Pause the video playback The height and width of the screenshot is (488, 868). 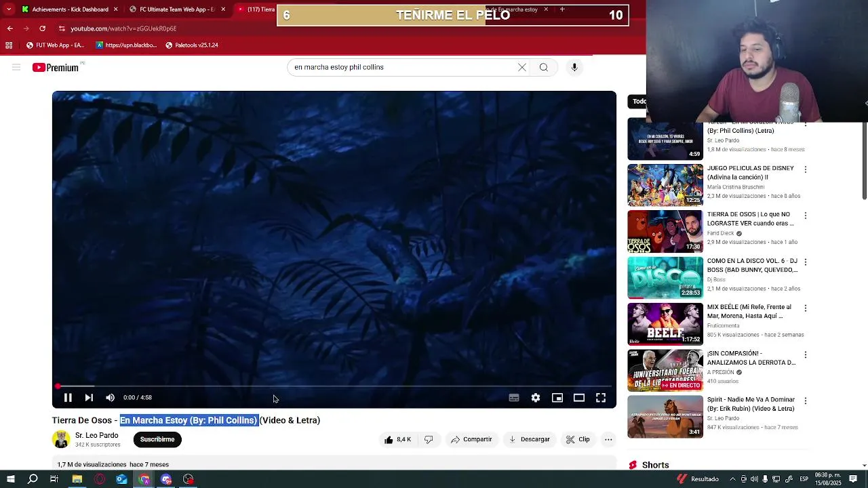click(68, 398)
